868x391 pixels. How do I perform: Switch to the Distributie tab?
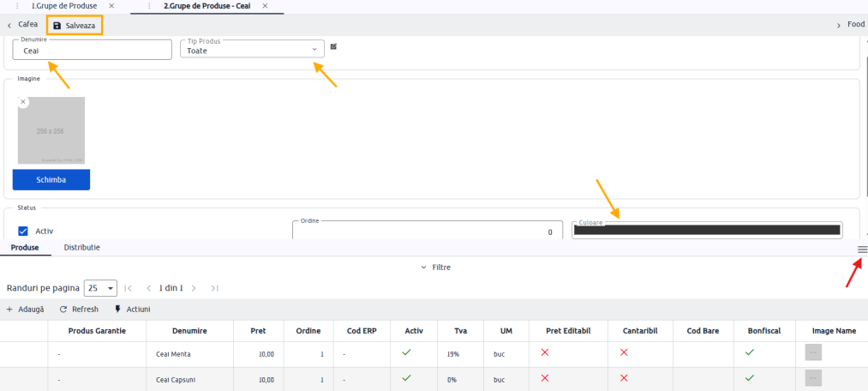click(x=81, y=247)
